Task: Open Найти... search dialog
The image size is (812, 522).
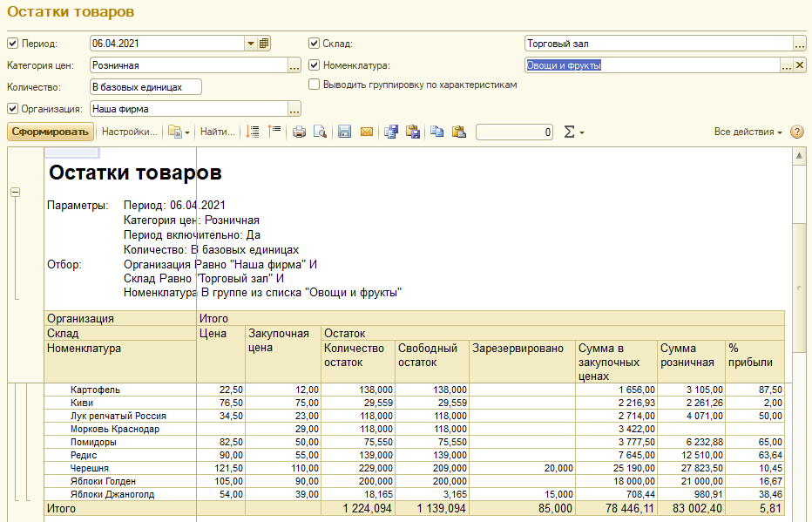Action: coord(218,132)
